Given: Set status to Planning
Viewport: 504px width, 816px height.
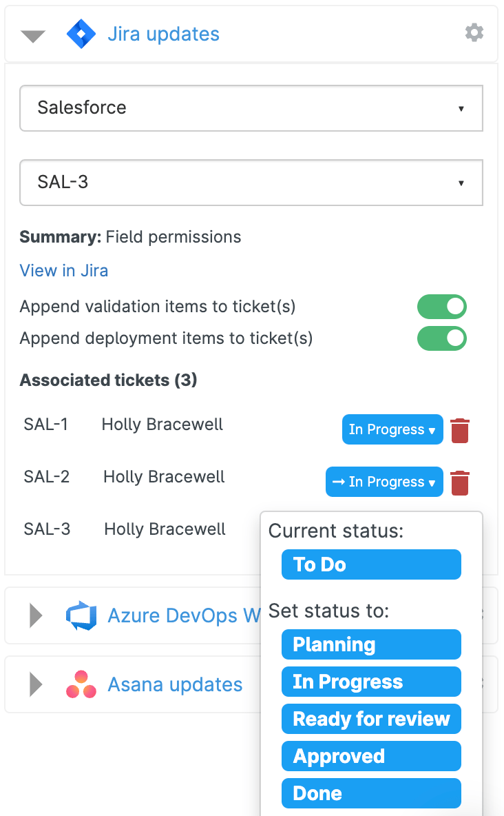Looking at the screenshot, I should (x=371, y=644).
